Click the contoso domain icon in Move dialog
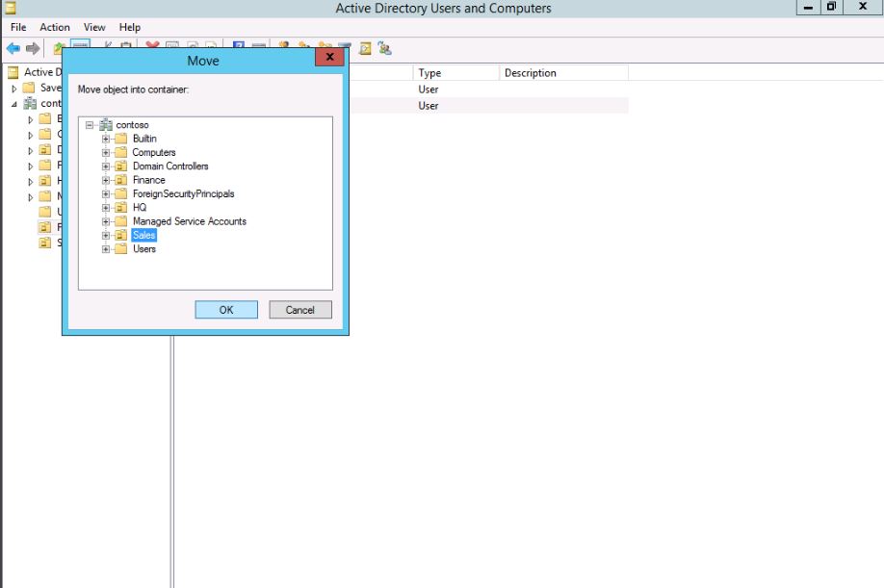The width and height of the screenshot is (884, 588). tap(105, 125)
